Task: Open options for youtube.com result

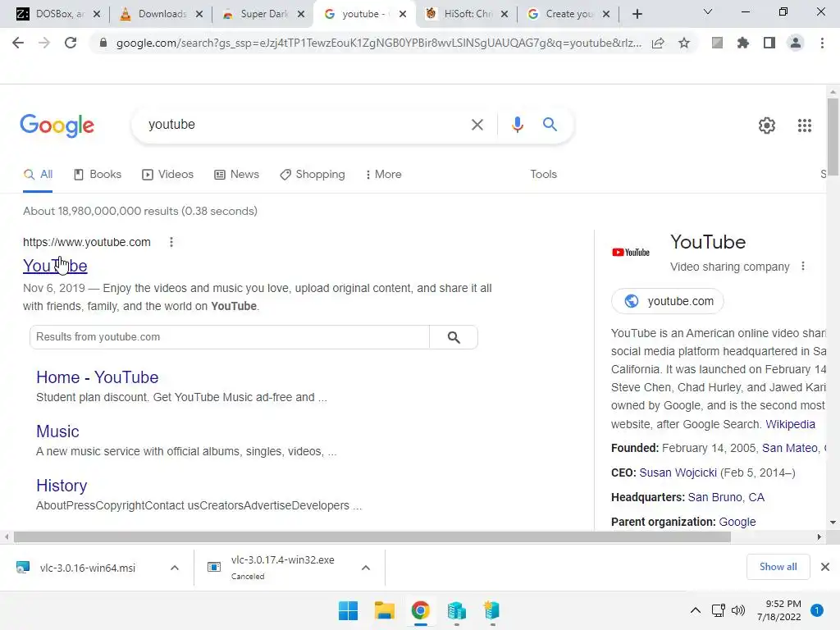Action: coord(171,242)
